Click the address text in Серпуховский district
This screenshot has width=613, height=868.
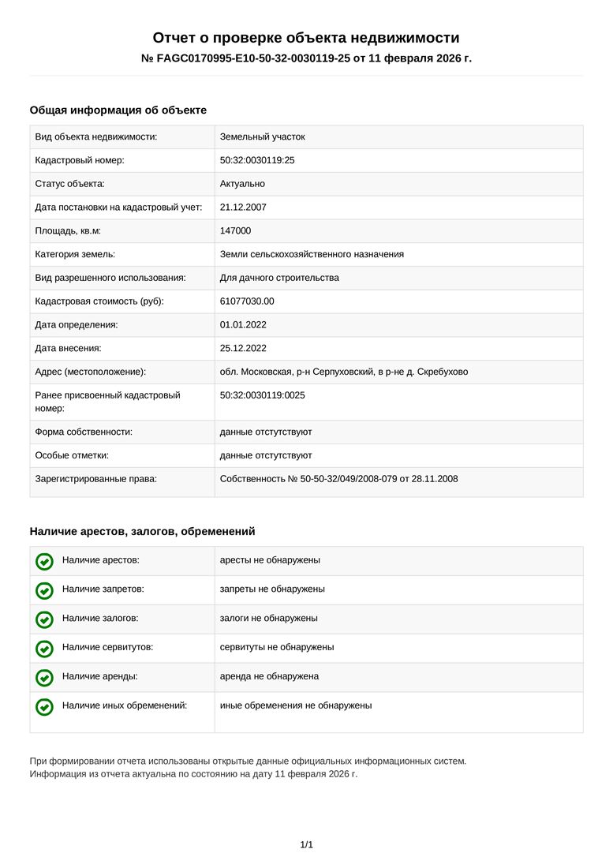click(343, 372)
